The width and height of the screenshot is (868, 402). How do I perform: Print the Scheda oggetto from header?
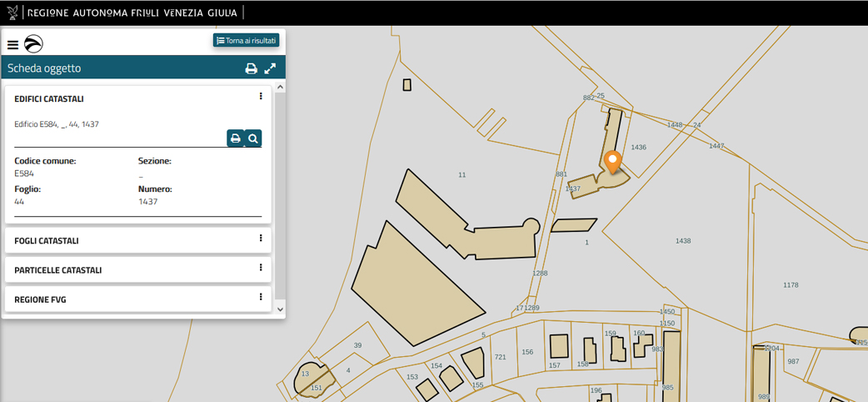(251, 68)
